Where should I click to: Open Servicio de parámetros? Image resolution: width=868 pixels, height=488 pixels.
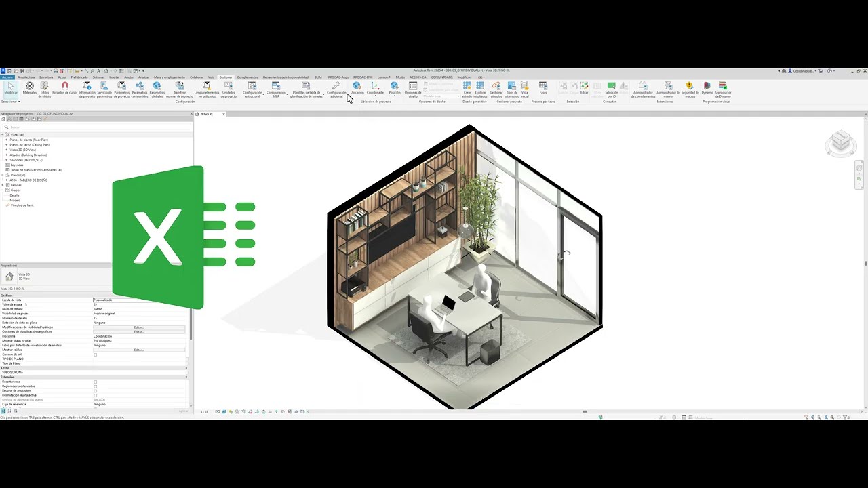pyautogui.click(x=104, y=89)
